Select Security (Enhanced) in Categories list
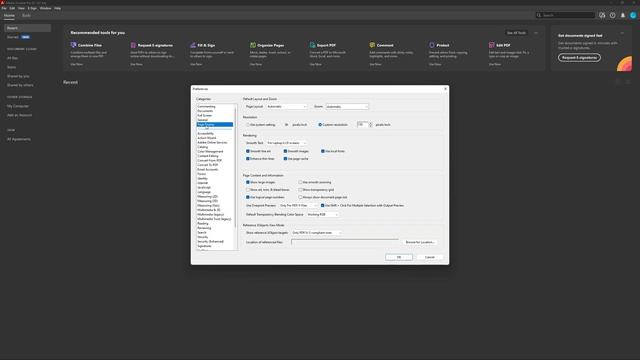Viewport: 640px width, 360px height. coord(211,241)
